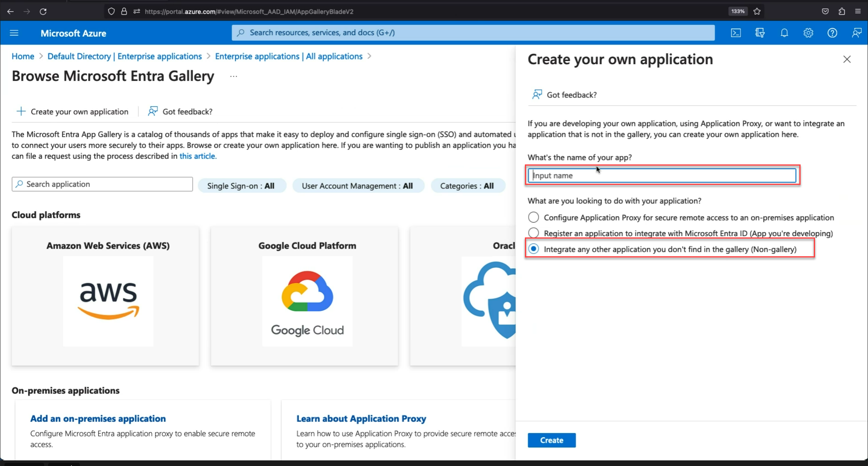Open Cloud Shell from the top bar
The image size is (868, 466).
click(736, 32)
